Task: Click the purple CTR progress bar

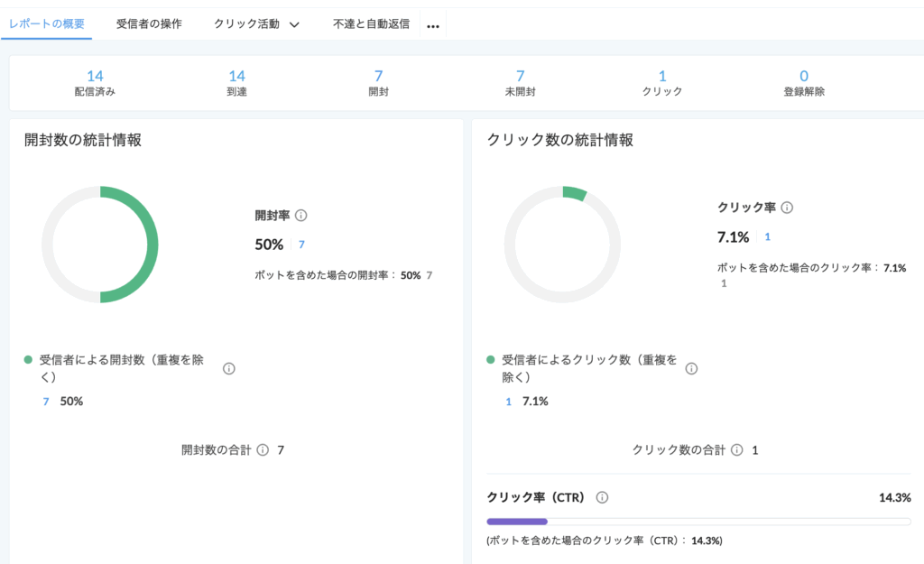Action: click(x=517, y=522)
